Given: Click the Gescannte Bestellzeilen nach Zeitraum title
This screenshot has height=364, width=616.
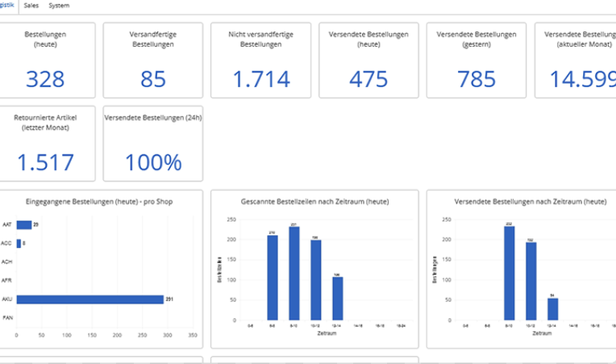Looking at the screenshot, I should [x=314, y=201].
